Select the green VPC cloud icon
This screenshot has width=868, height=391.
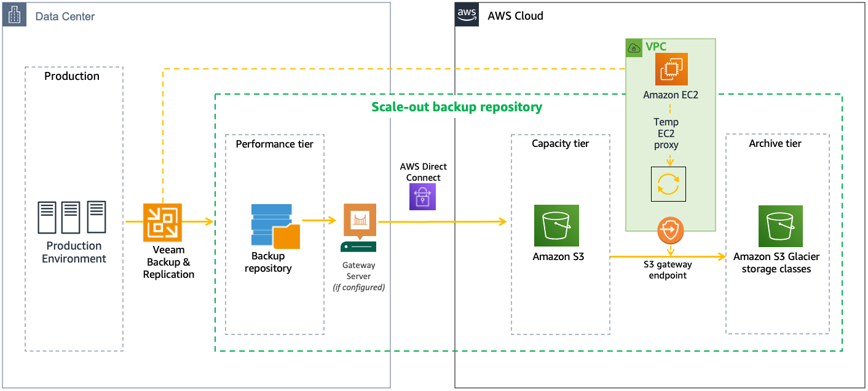pos(634,48)
